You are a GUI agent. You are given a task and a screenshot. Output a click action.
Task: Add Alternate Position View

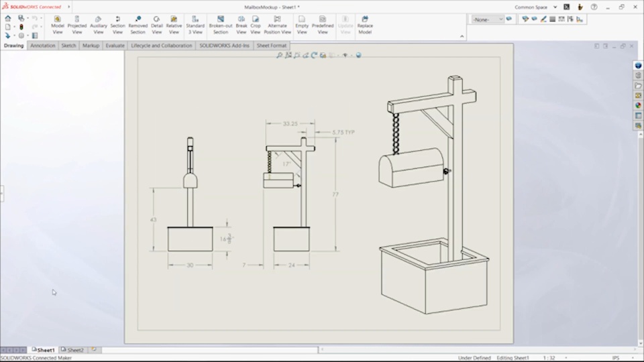pos(277,25)
